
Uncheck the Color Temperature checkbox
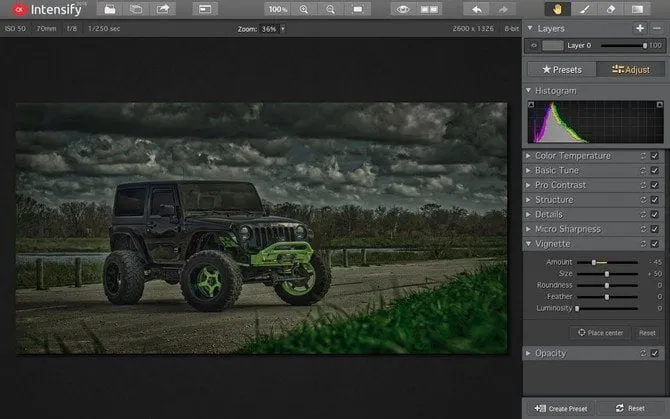click(654, 156)
